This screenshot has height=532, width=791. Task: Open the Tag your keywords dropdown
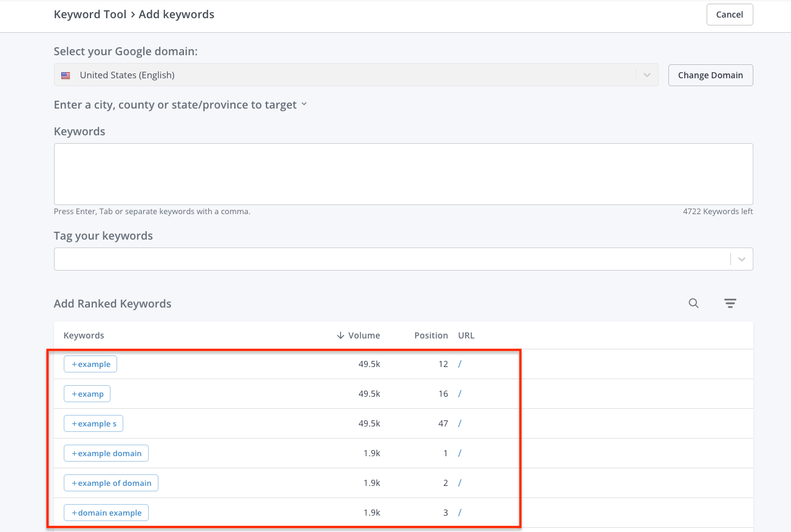tap(403, 258)
